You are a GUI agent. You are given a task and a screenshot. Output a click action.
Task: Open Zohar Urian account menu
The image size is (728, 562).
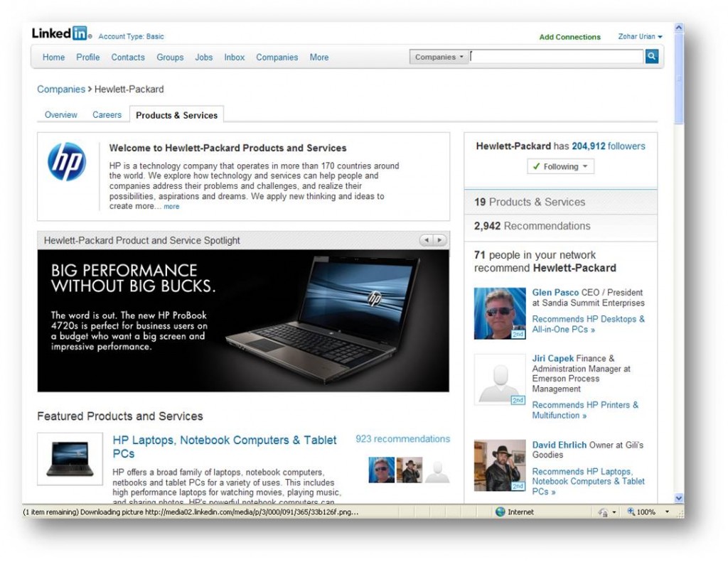pos(640,36)
